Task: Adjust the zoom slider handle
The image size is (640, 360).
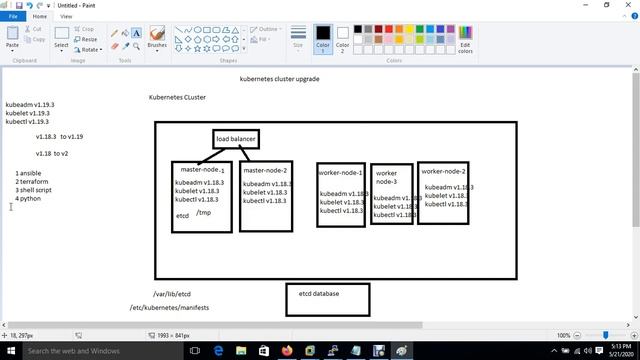Action: coord(606,335)
